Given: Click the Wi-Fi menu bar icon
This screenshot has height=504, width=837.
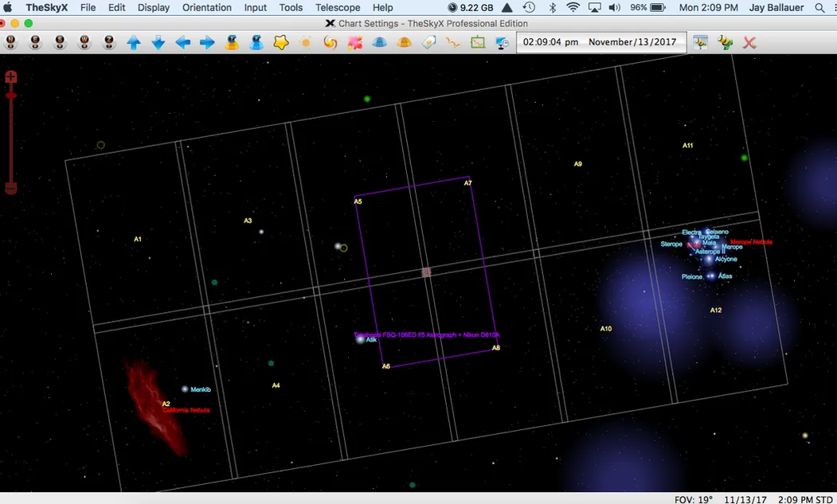Looking at the screenshot, I should pyautogui.click(x=573, y=7).
